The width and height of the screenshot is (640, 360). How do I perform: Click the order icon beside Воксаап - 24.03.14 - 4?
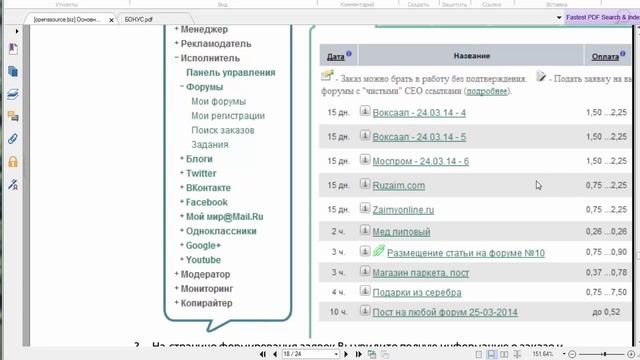(x=365, y=111)
